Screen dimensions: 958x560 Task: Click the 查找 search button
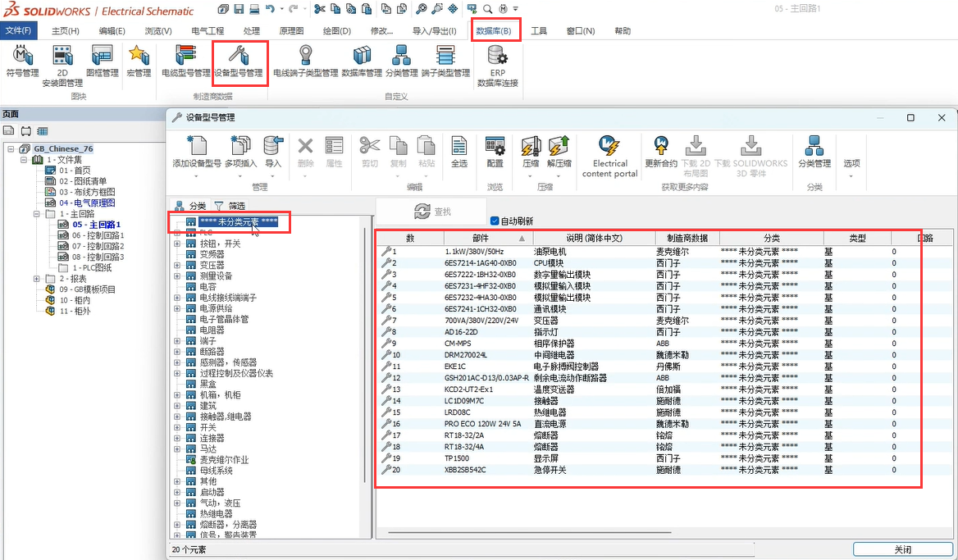433,212
